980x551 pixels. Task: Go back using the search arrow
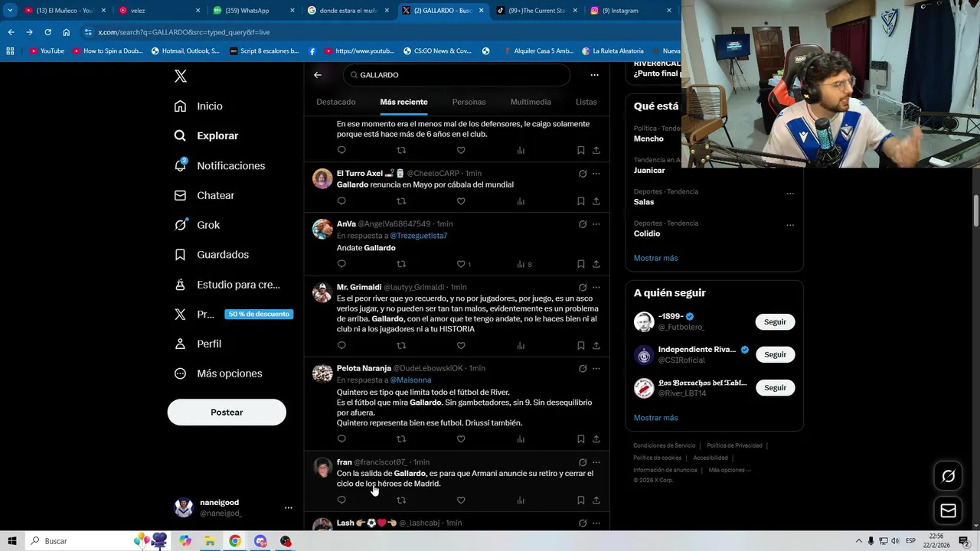pos(318,75)
